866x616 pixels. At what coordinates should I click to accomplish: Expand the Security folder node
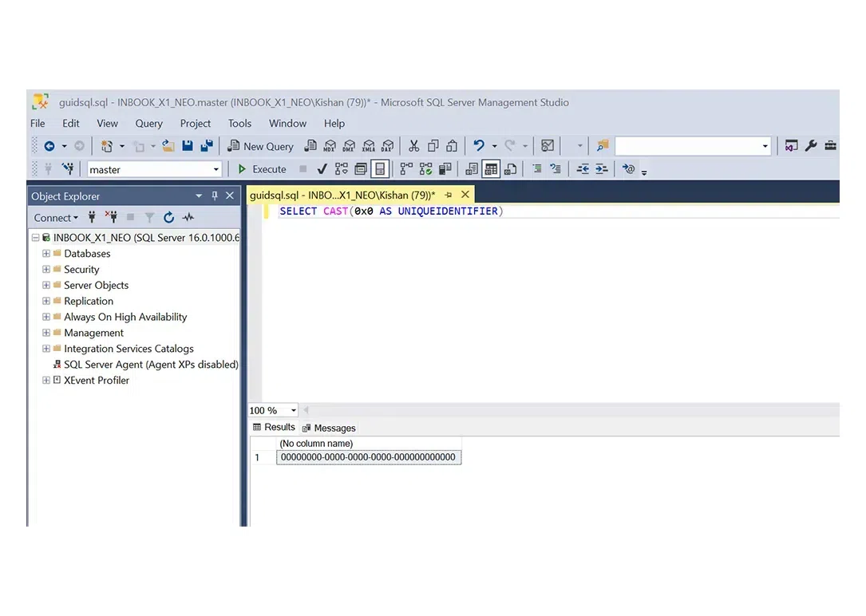click(46, 270)
